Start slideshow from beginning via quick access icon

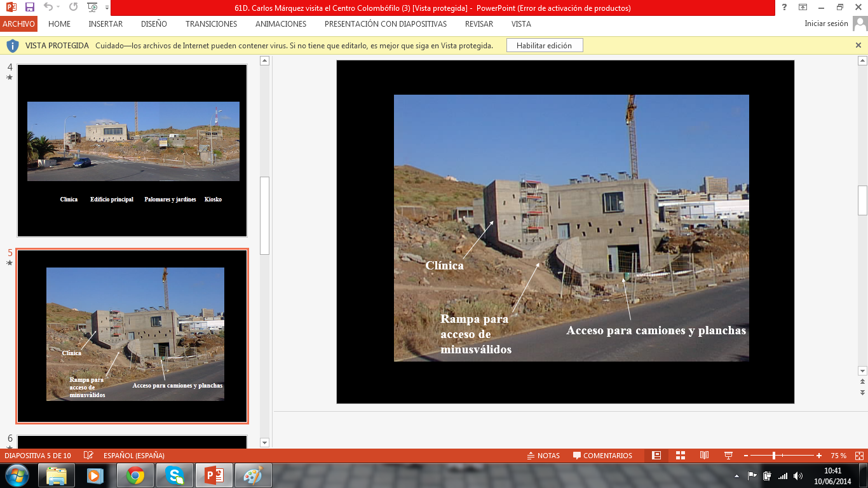tap(93, 8)
